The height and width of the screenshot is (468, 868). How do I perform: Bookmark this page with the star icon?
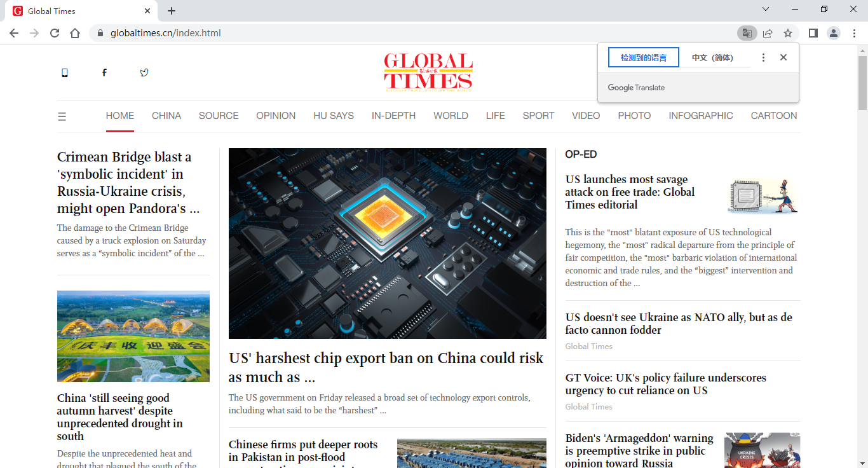[x=788, y=33]
